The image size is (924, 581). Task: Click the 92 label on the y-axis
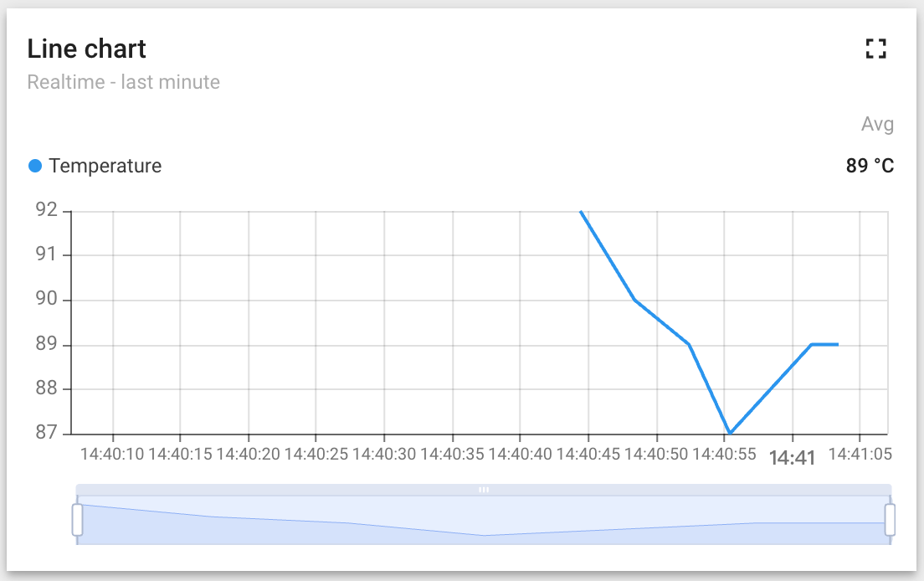click(x=47, y=210)
